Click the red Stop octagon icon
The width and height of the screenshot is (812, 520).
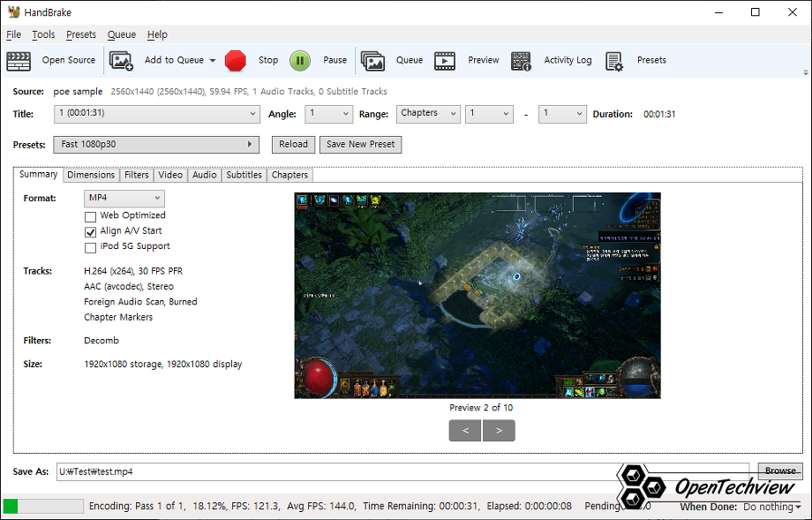point(236,61)
